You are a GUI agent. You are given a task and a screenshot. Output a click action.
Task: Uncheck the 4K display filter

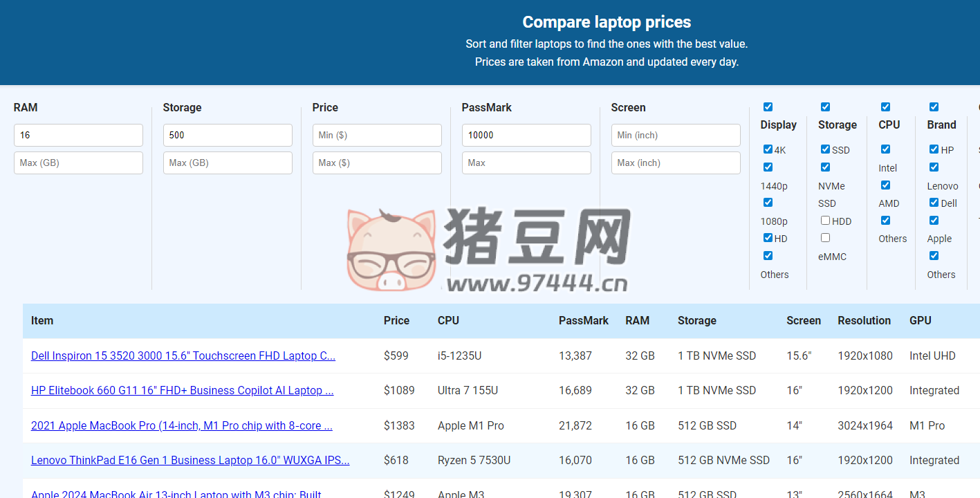(768, 149)
